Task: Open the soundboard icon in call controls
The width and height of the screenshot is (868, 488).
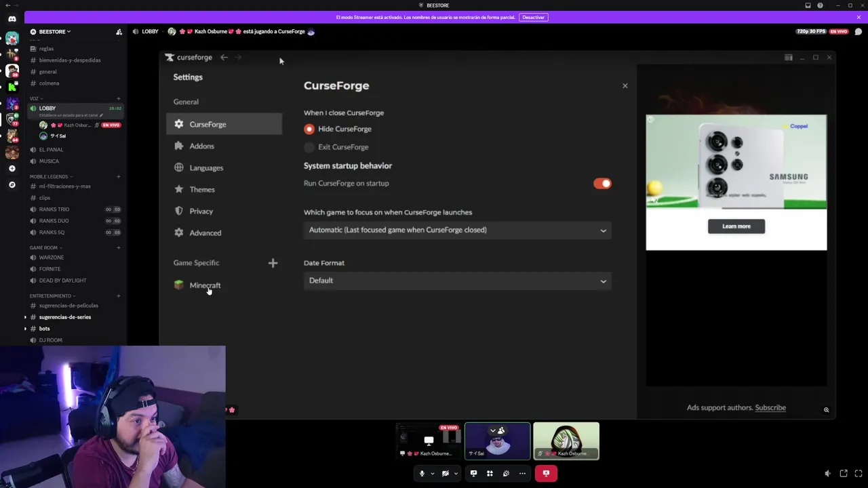Action: pos(506,473)
